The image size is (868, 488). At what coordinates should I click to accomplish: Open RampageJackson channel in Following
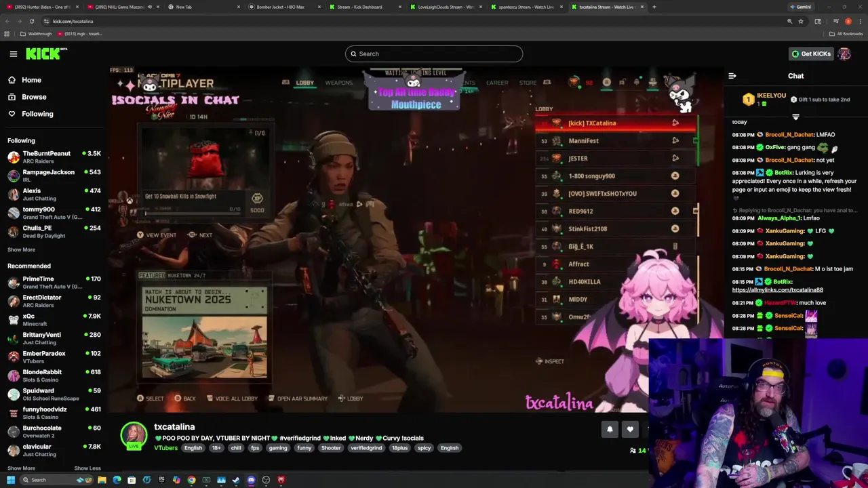pos(54,176)
